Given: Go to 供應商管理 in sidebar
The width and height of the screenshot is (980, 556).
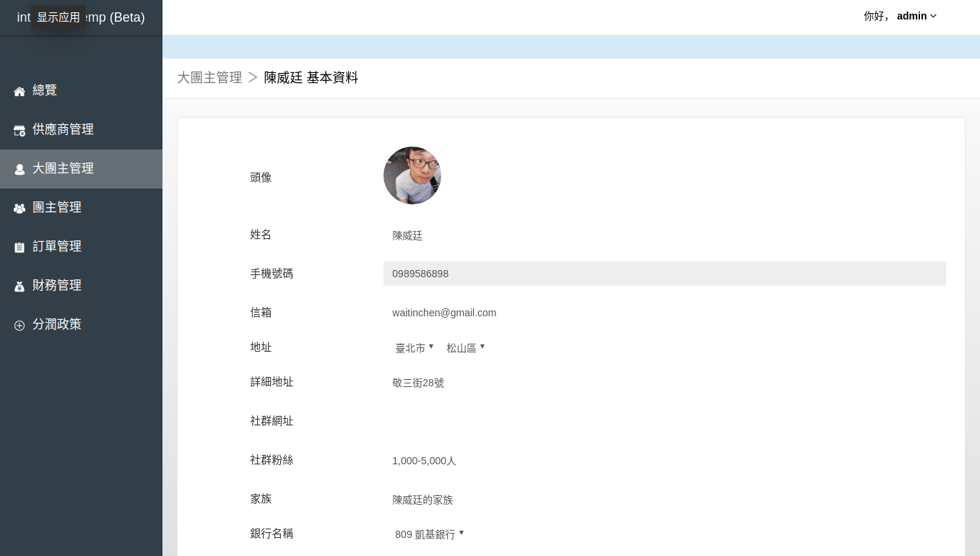Looking at the screenshot, I should tap(81, 130).
